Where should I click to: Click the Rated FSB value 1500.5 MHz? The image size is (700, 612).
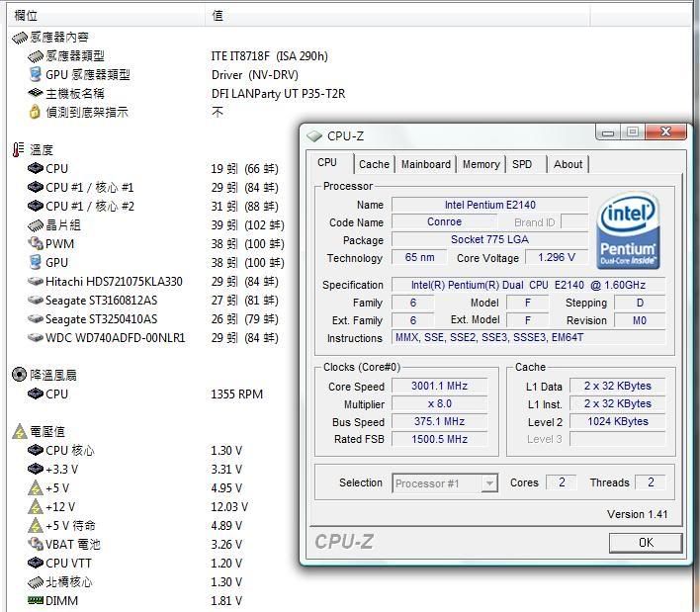click(439, 439)
